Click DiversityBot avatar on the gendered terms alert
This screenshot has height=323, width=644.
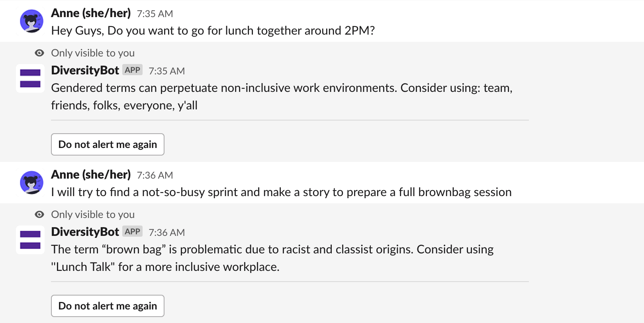click(30, 78)
